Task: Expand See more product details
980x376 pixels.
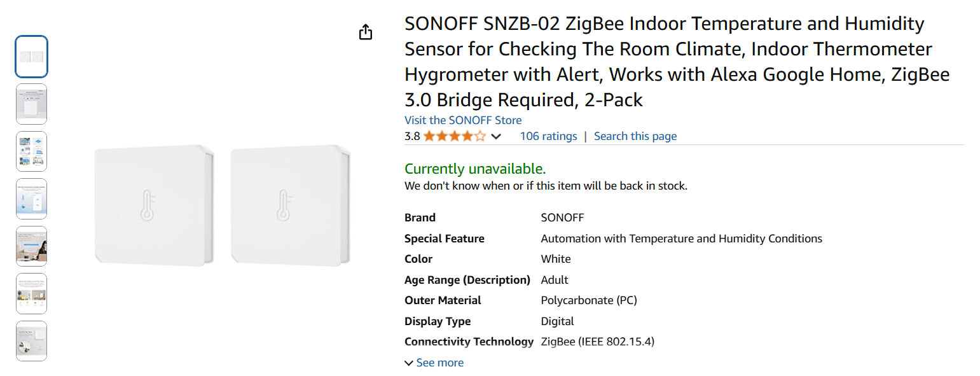Action: pos(434,363)
